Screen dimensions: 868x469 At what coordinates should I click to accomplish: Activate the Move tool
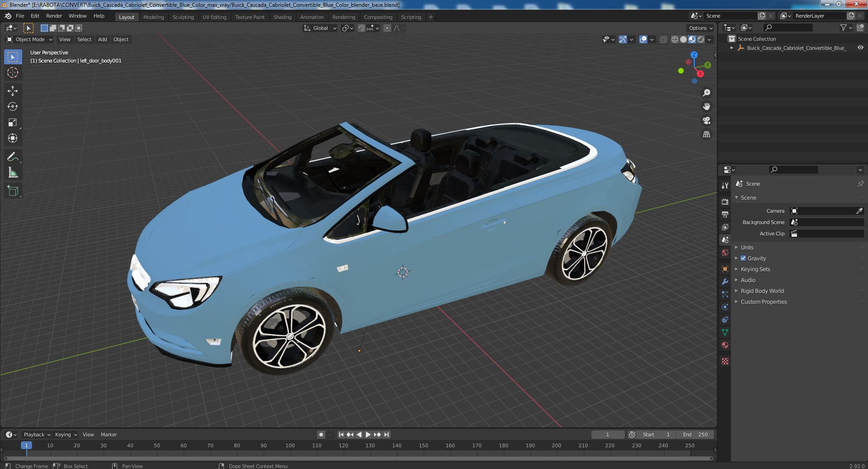click(x=13, y=91)
